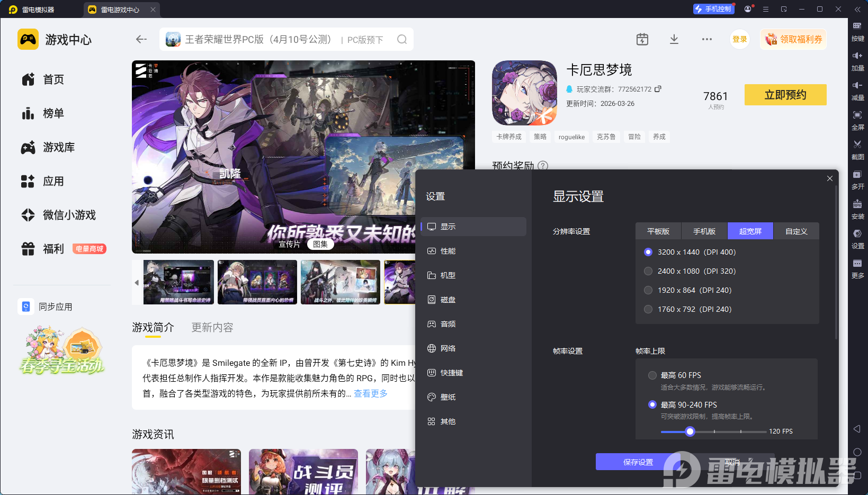Switch to 图集 gallery view
The height and width of the screenshot is (495, 868).
point(320,244)
